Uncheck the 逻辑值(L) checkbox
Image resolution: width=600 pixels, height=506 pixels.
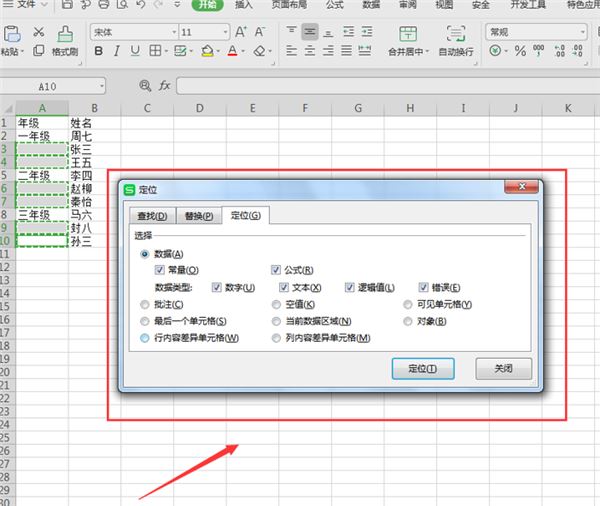pos(349,287)
